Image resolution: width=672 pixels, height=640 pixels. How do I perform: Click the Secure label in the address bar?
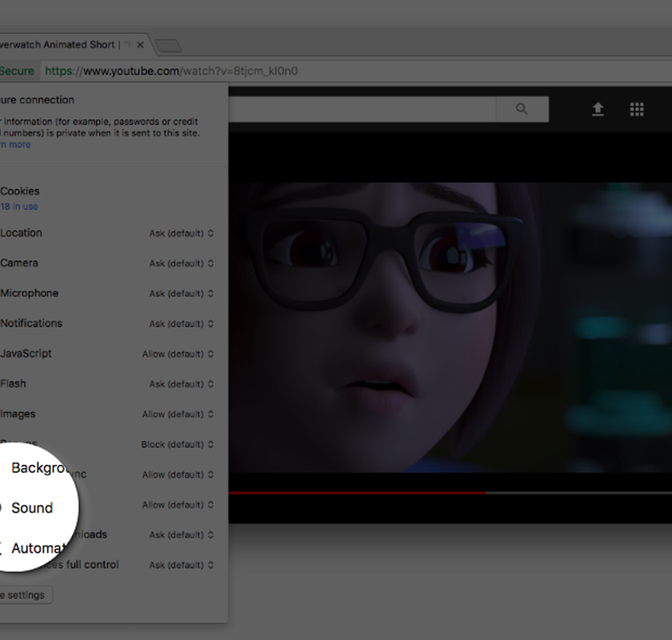point(17,71)
